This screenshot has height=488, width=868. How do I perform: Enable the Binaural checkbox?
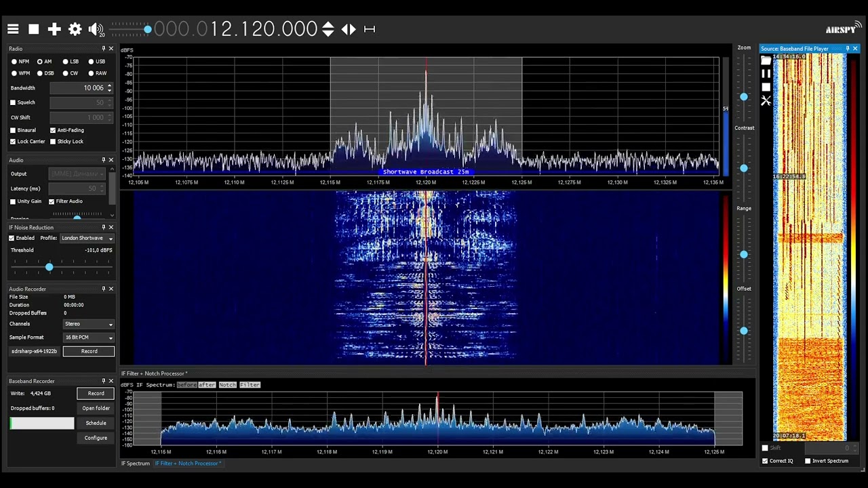pos(13,130)
